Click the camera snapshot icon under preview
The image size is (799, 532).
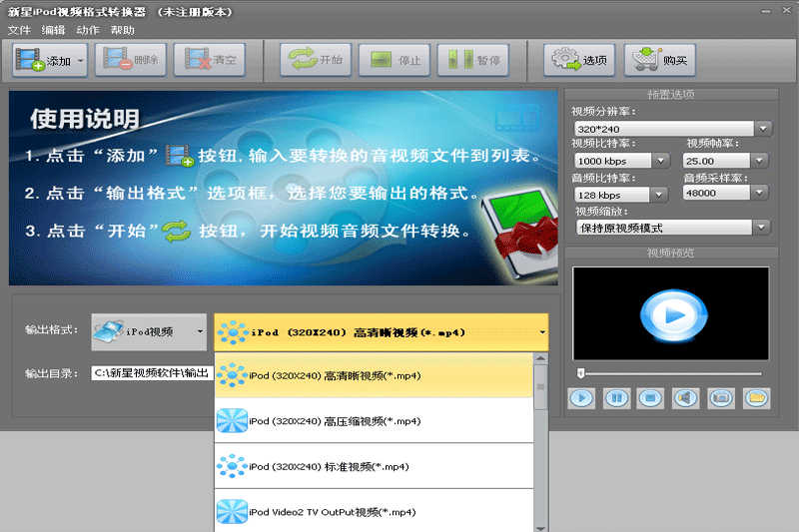721,398
